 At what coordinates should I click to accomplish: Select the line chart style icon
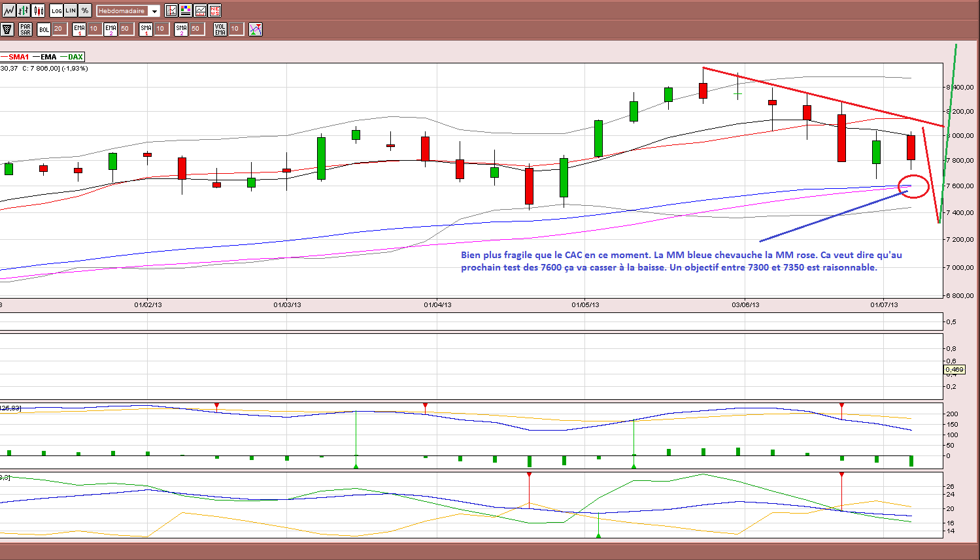(9, 10)
